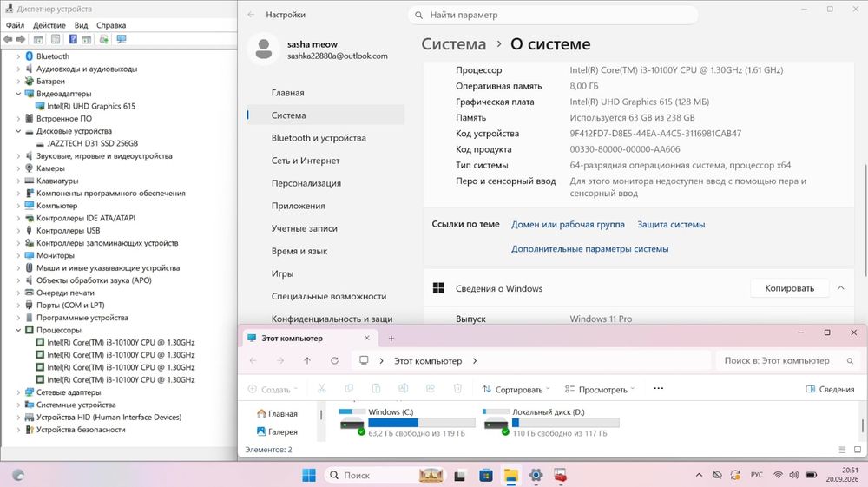Select Intel(R) UHD Graphics 615 device
Image resolution: width=868 pixels, height=487 pixels.
coord(91,106)
